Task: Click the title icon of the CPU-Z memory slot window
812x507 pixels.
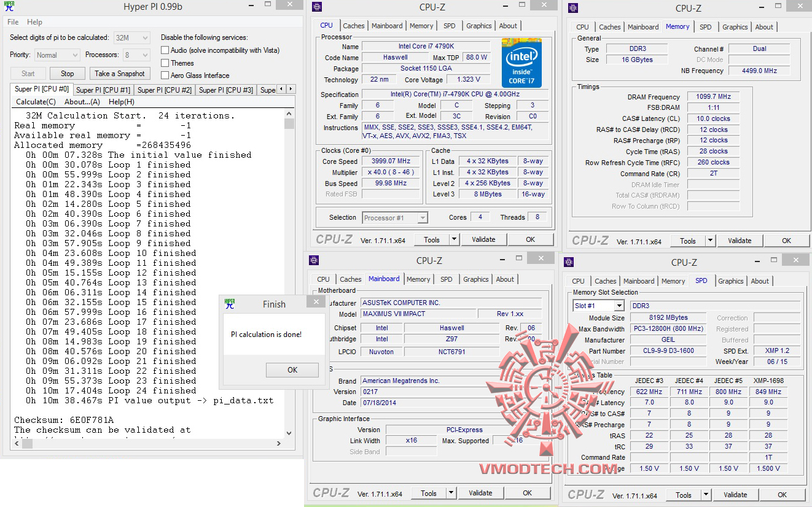Action: 569,262
